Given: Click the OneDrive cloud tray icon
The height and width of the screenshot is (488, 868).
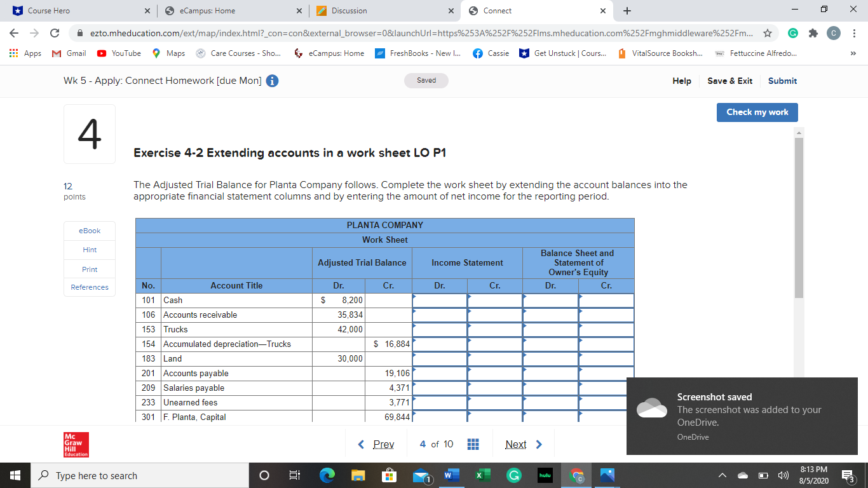Looking at the screenshot, I should [x=743, y=475].
